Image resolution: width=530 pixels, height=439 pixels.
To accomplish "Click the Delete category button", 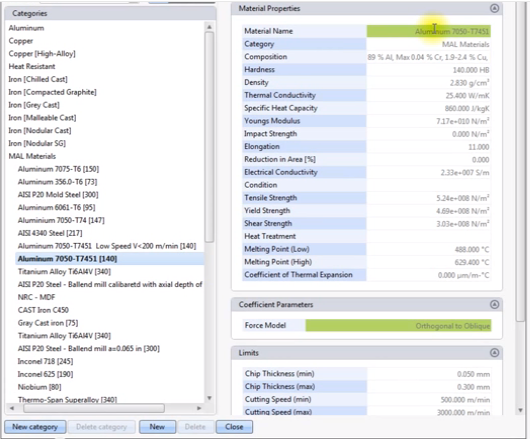I will (101, 427).
